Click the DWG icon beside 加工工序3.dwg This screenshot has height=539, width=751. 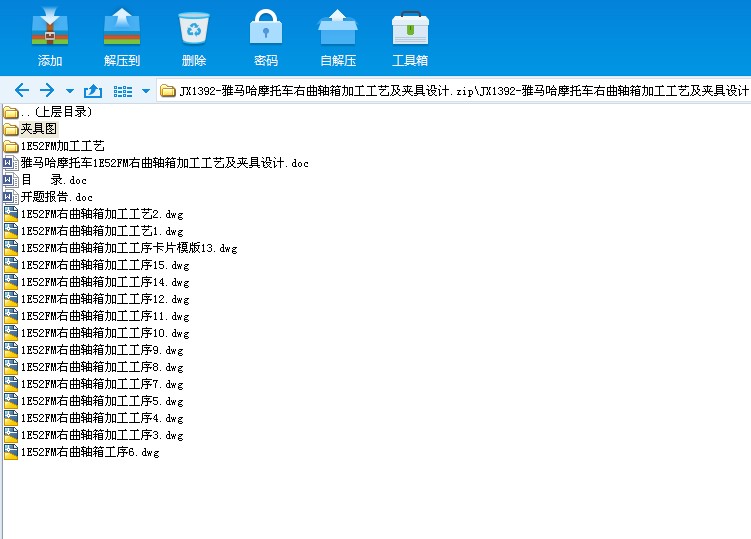tap(11, 435)
